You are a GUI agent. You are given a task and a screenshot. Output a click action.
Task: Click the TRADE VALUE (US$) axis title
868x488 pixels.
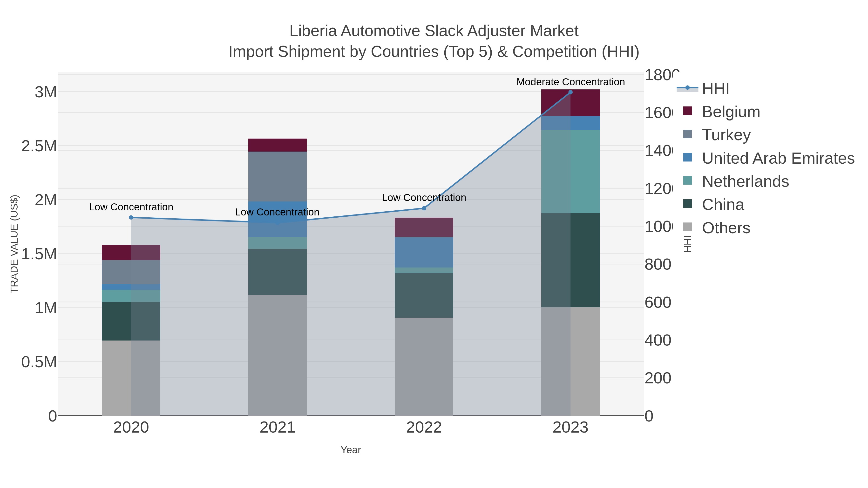(14, 244)
